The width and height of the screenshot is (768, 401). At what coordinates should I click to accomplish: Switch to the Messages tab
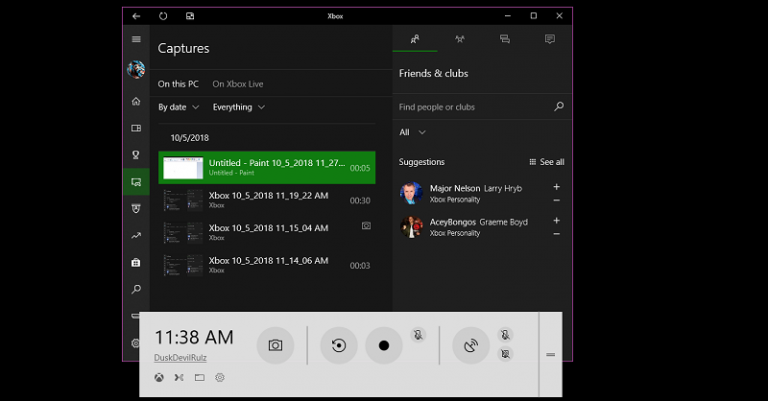click(504, 39)
